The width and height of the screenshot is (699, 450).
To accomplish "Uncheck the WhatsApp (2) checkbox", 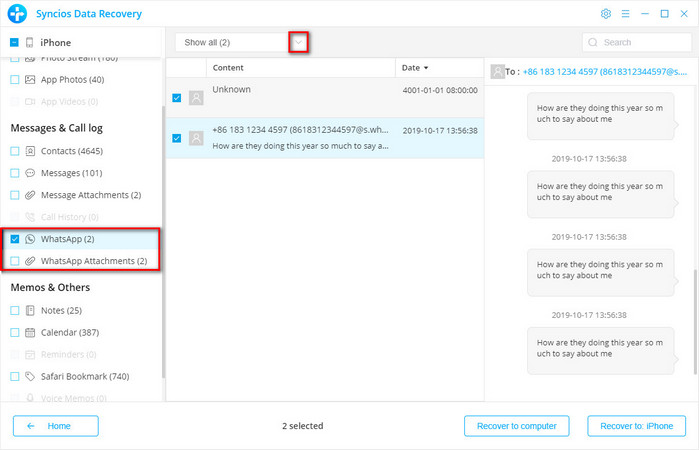I will coord(15,239).
